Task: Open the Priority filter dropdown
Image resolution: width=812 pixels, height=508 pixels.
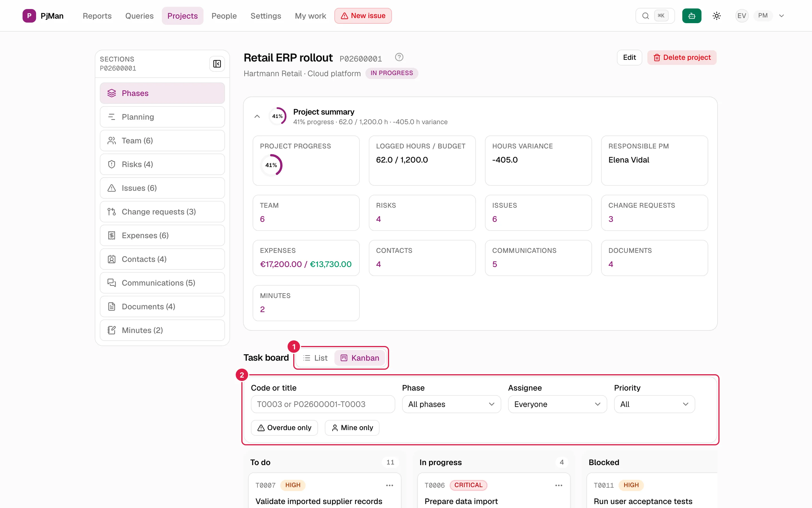Action: coord(654,404)
